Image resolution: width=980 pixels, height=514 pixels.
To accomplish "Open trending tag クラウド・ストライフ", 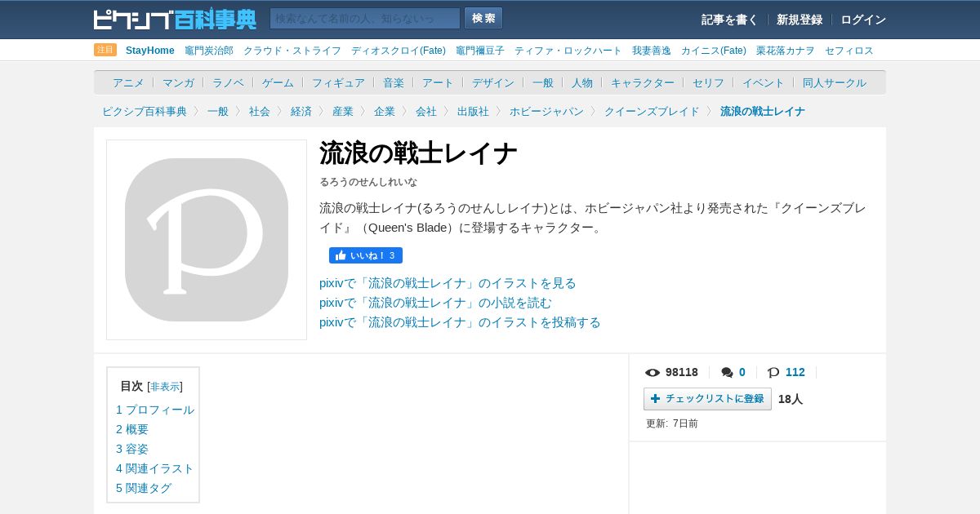I will (x=292, y=51).
